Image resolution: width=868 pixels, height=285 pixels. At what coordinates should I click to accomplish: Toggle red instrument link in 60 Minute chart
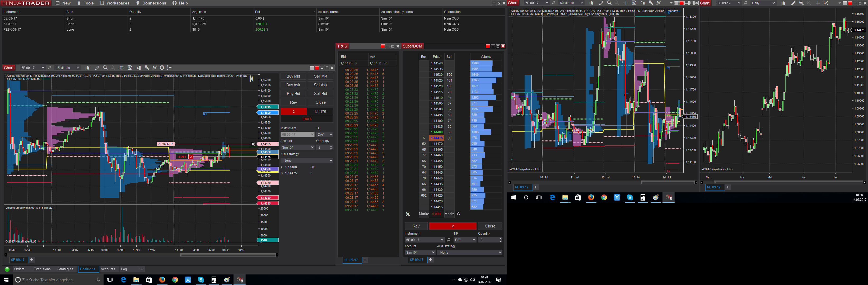tap(681, 3)
